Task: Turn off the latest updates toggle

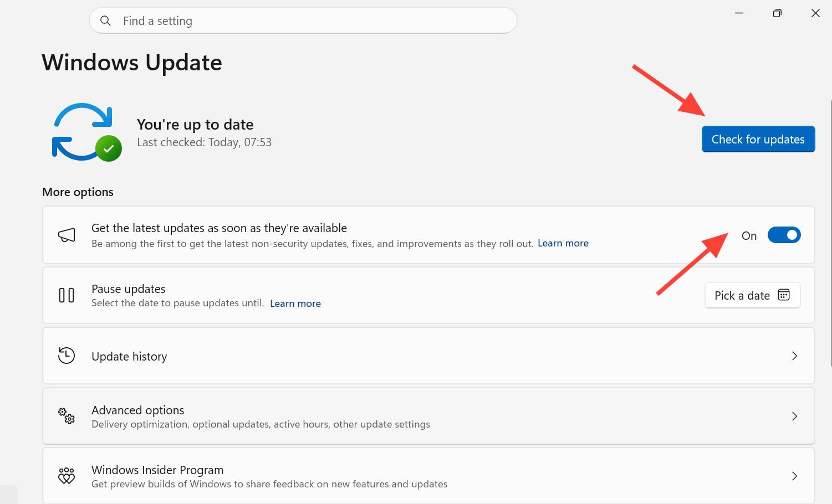Action: [x=784, y=235]
